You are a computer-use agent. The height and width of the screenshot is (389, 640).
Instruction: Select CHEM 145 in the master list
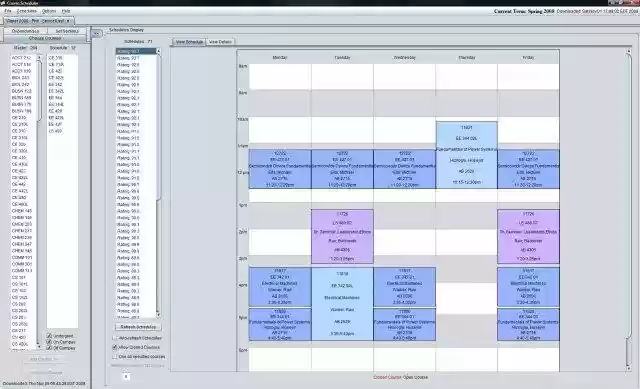pos(22,211)
